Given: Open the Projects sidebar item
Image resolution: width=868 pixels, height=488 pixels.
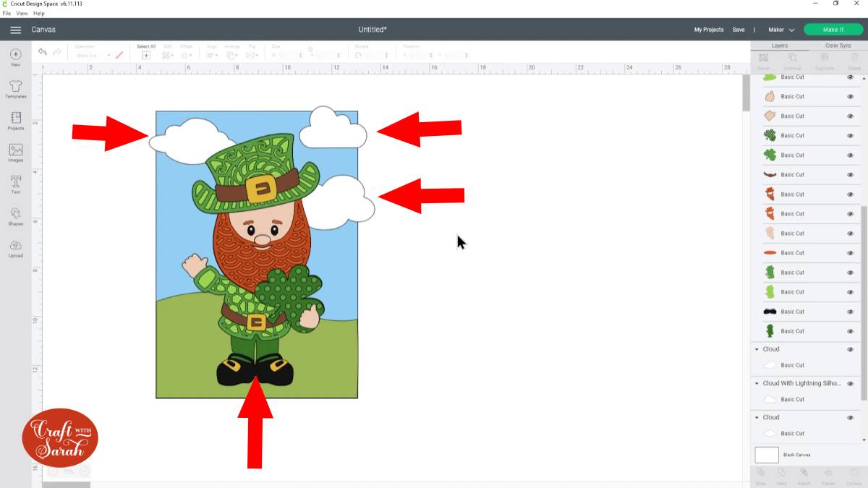Looking at the screenshot, I should coord(15,121).
